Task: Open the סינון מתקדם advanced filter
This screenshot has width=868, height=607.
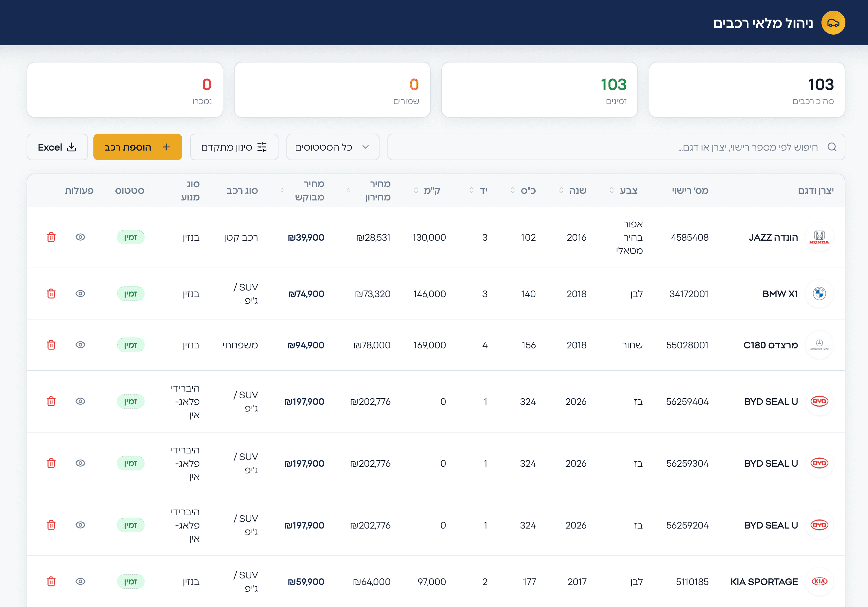Action: pos(234,147)
